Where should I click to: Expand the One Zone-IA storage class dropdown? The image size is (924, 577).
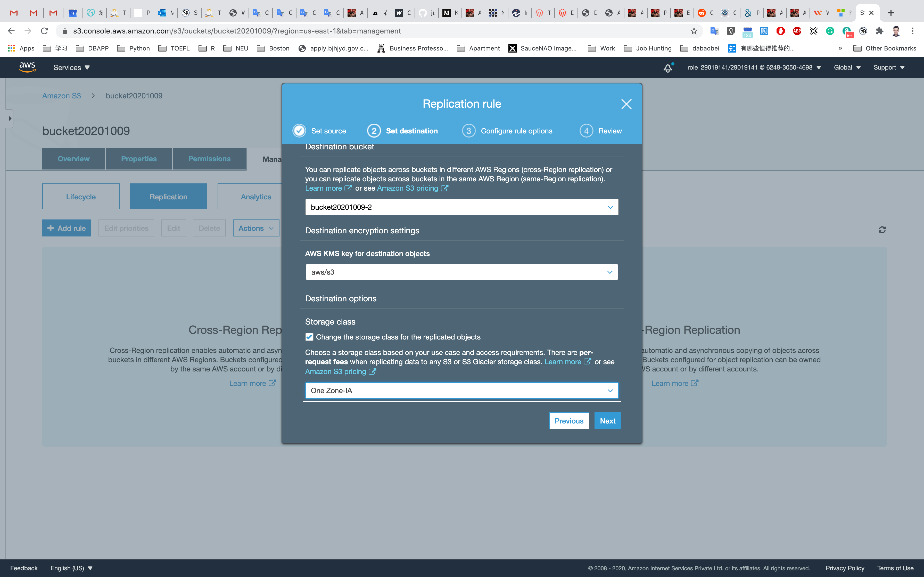click(x=461, y=391)
